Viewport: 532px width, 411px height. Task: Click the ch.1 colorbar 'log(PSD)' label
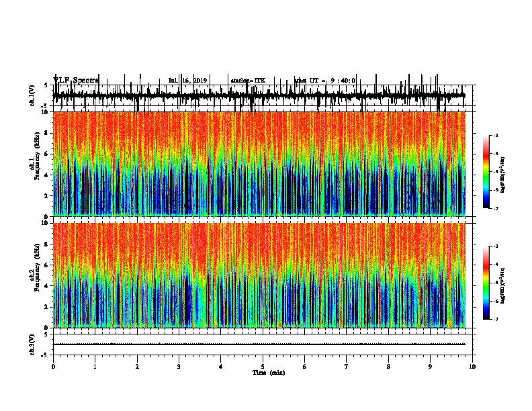[502, 175]
